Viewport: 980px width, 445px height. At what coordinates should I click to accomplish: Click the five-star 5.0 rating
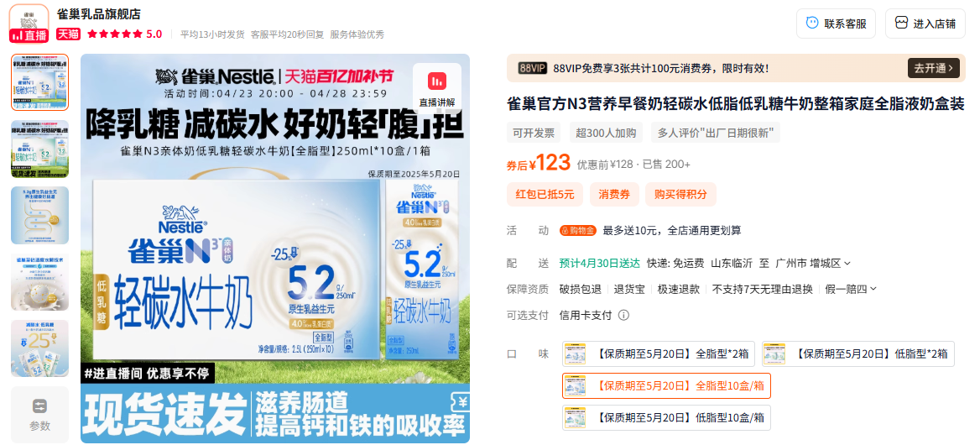pyautogui.click(x=124, y=34)
